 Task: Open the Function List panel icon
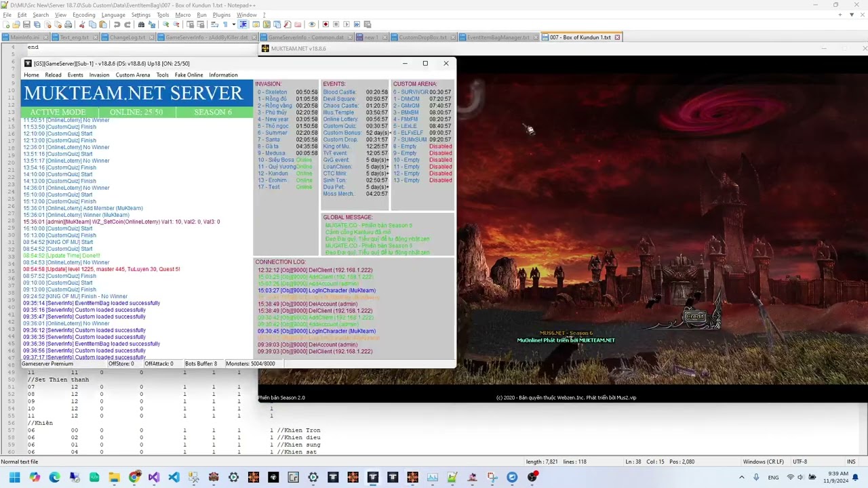point(288,24)
